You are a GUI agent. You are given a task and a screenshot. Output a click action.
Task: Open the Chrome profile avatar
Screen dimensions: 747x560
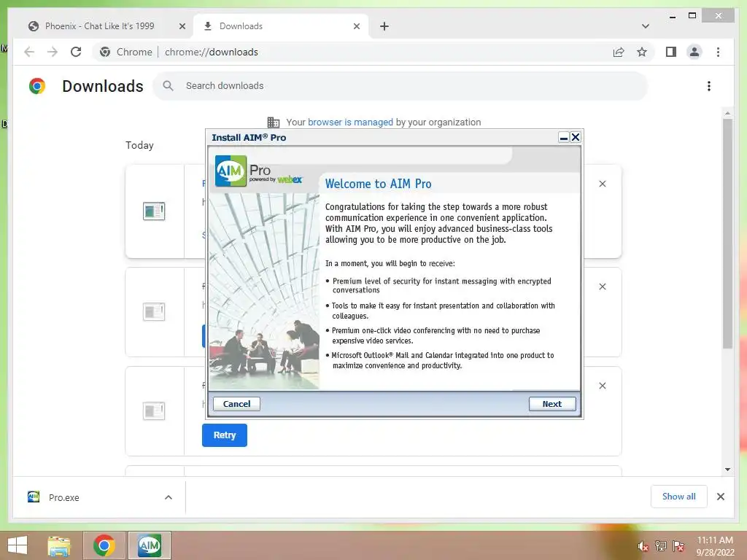(694, 52)
